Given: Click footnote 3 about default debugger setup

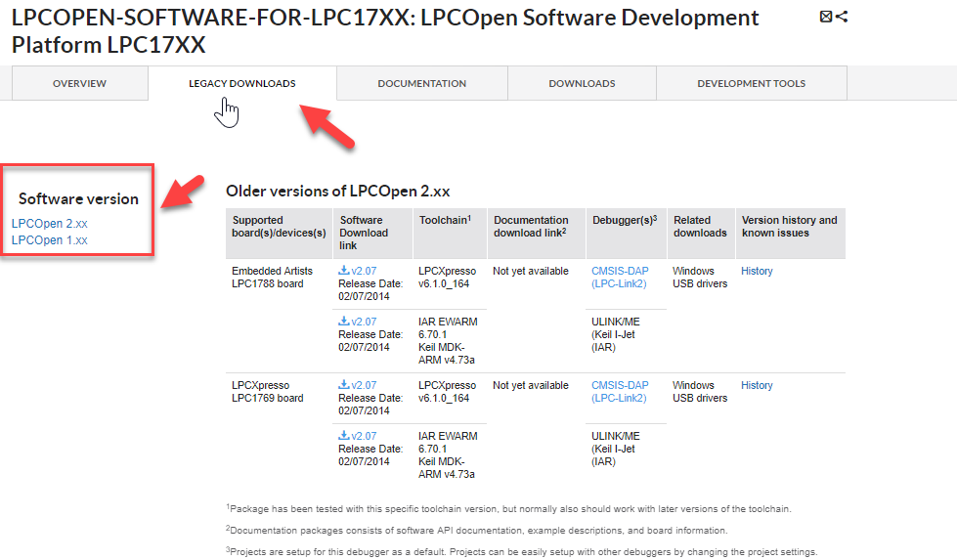Looking at the screenshot, I should (x=521, y=551).
